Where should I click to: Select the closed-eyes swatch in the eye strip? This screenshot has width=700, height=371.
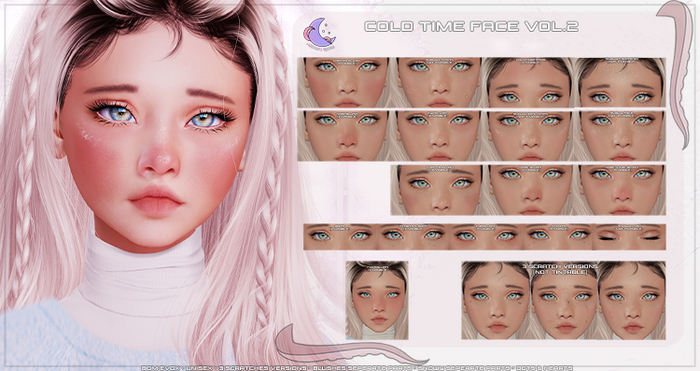pos(629,237)
